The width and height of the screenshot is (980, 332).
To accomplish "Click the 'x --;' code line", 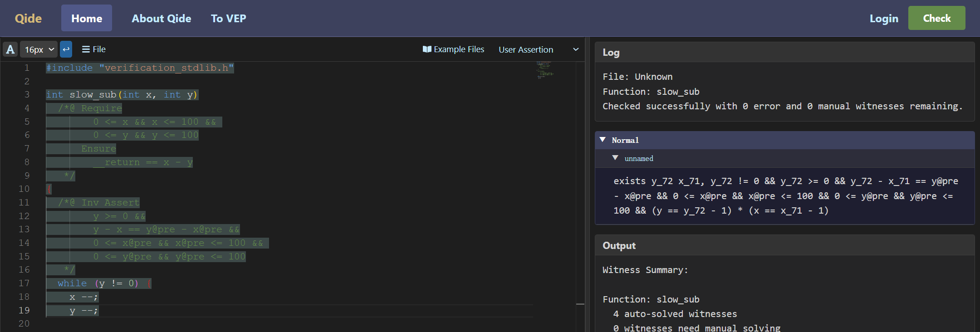I will click(x=83, y=297).
